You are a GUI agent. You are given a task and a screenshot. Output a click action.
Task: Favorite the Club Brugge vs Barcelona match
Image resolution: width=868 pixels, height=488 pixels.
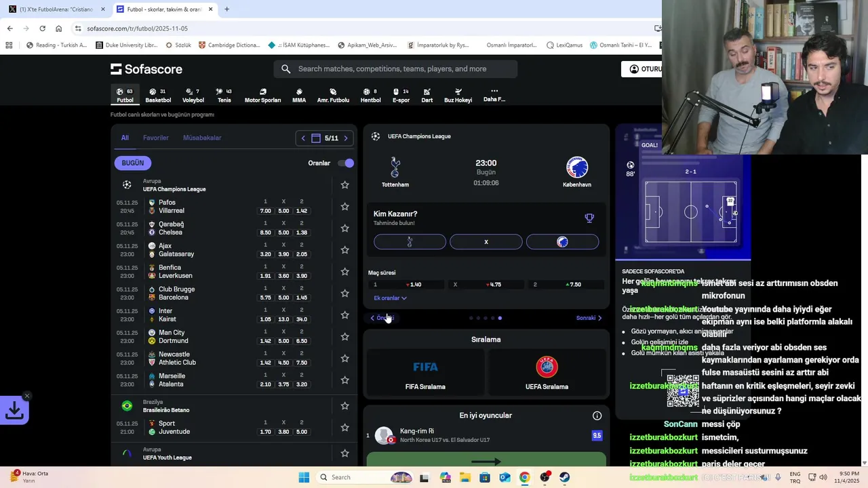[344, 293]
